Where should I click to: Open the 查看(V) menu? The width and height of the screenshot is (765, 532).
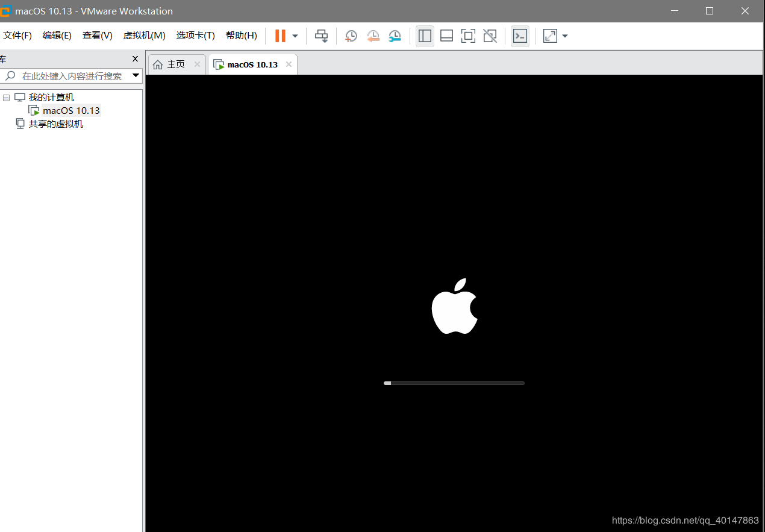point(98,36)
